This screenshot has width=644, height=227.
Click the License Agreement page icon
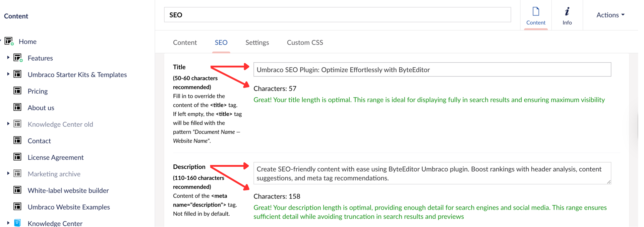click(x=17, y=157)
